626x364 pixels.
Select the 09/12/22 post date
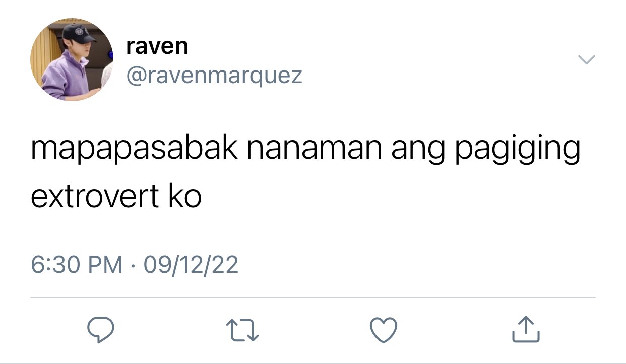click(x=191, y=264)
